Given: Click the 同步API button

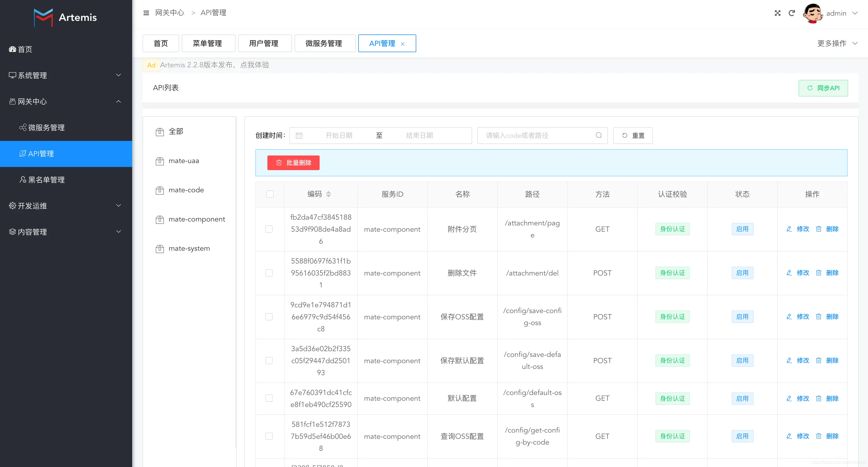Looking at the screenshot, I should pos(823,88).
